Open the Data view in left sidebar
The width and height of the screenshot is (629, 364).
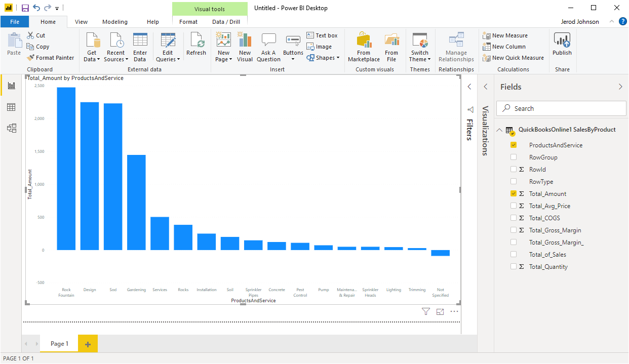coord(11,107)
